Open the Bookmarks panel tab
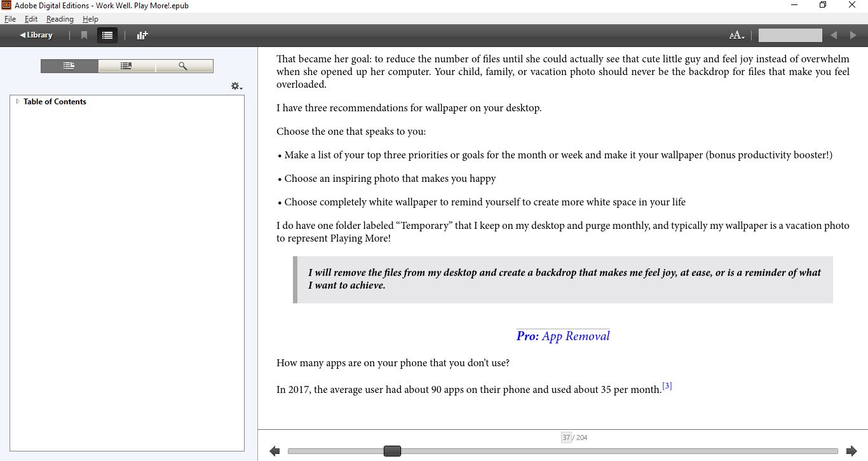 [x=126, y=66]
